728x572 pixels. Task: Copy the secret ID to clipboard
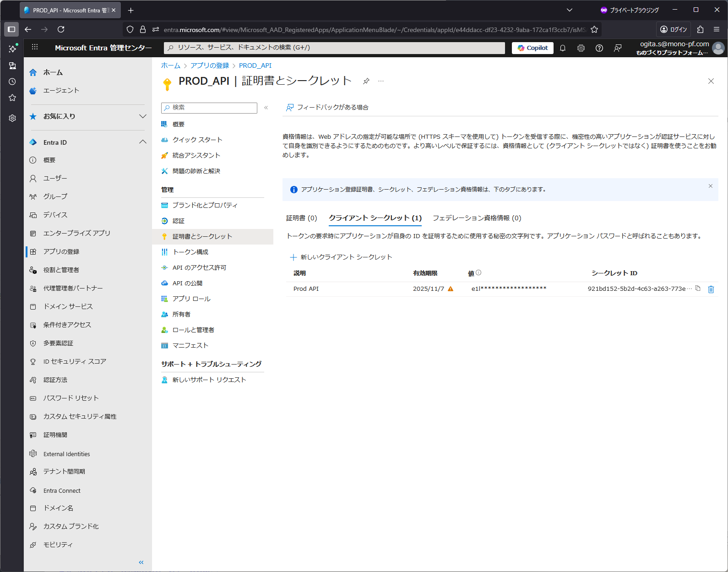click(x=698, y=288)
